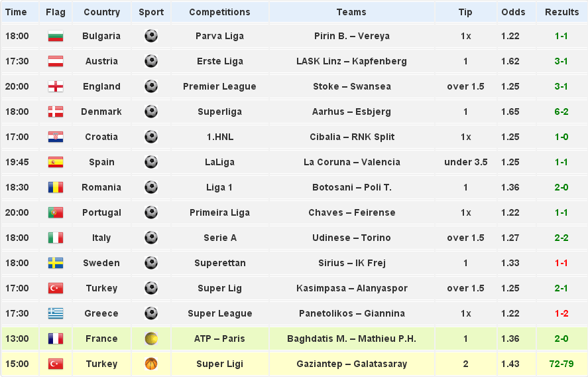Image resolution: width=588 pixels, height=377 pixels.
Task: Click the Bulgaria flag icon
Action: click(x=55, y=37)
